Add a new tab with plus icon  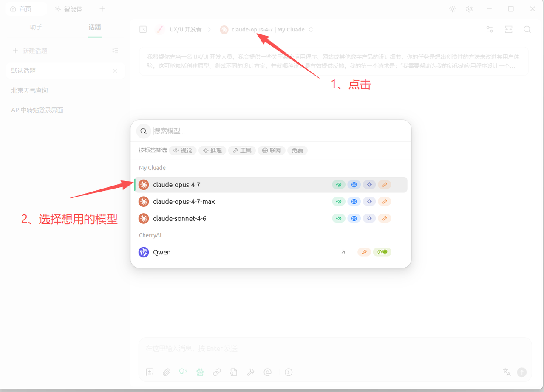pyautogui.click(x=102, y=9)
